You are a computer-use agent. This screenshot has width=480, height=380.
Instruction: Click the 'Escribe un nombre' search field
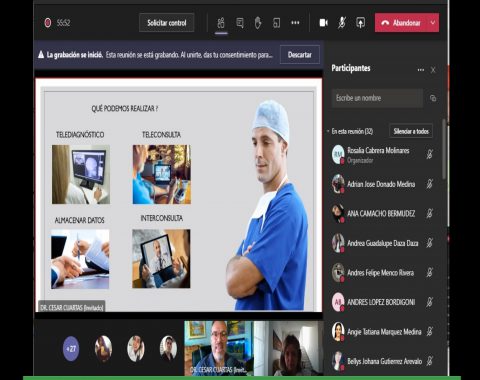point(377,98)
